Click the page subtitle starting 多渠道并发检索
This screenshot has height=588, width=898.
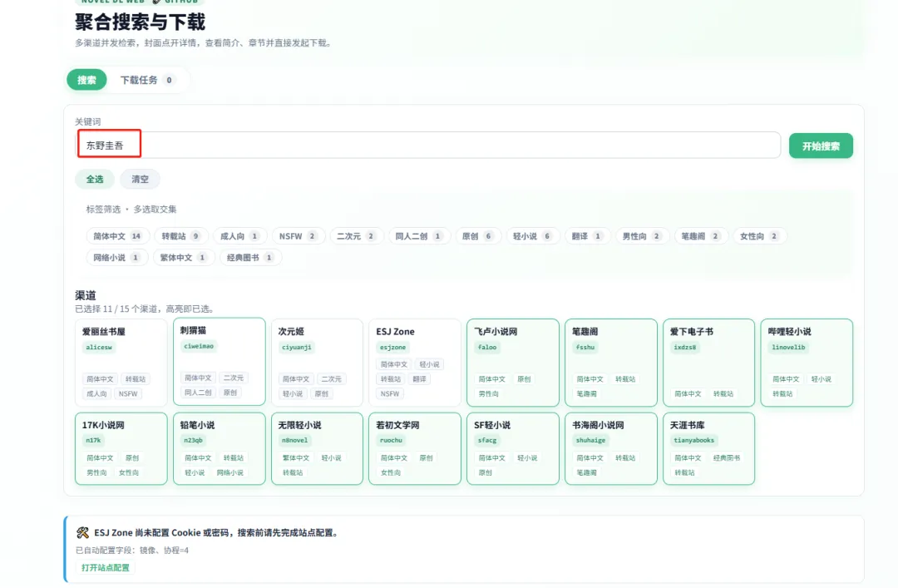pos(205,43)
